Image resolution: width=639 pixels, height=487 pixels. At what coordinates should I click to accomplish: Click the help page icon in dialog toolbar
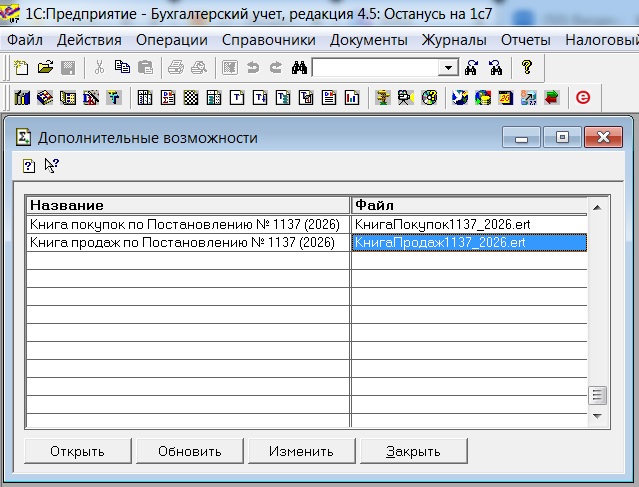29,166
